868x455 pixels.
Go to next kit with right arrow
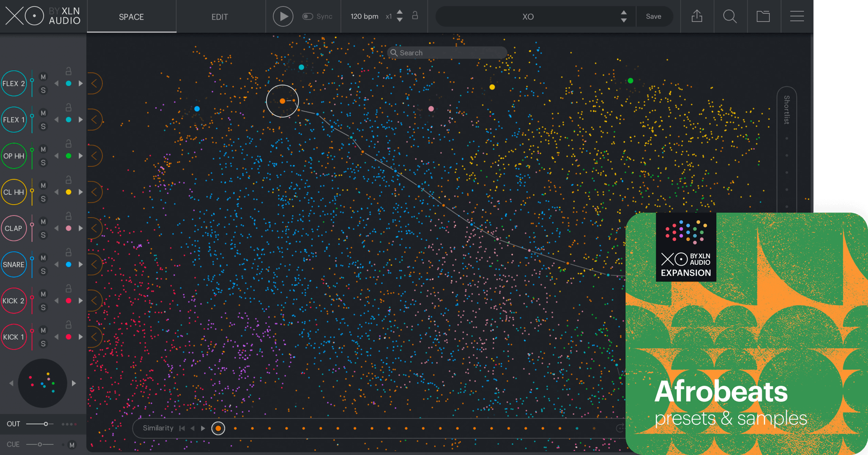tap(74, 383)
